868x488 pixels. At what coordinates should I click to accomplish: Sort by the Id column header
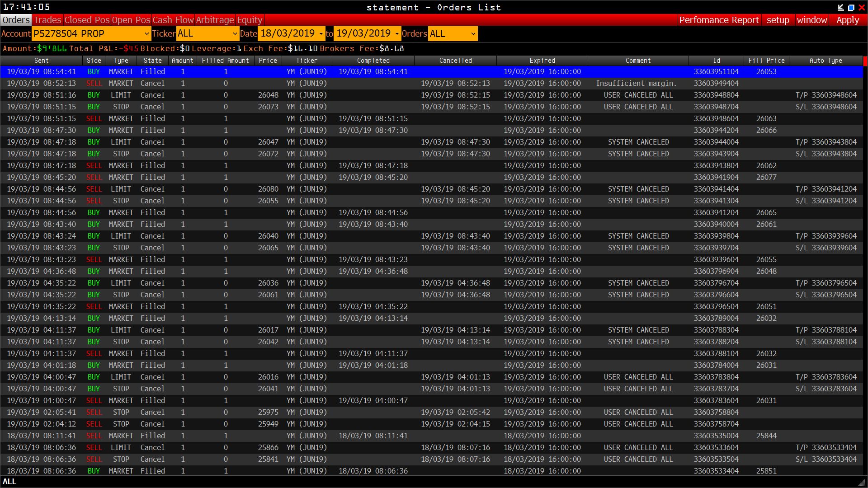717,61
